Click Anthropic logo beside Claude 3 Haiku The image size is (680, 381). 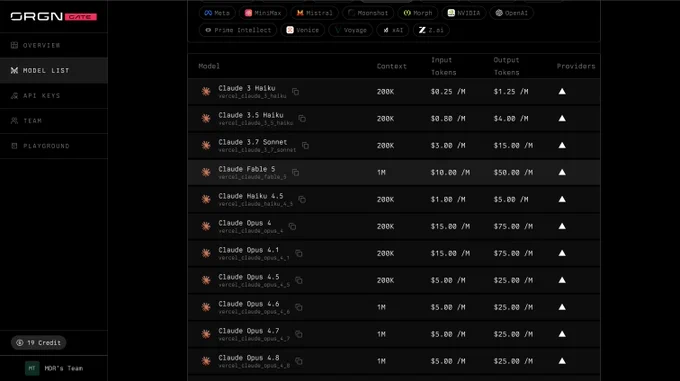pos(206,91)
